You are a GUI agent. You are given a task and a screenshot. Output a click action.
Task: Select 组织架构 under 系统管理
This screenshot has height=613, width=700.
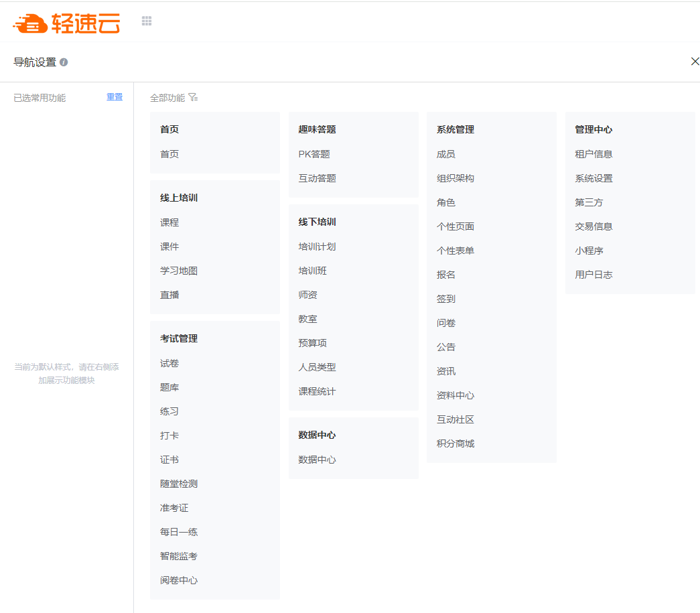pyautogui.click(x=456, y=178)
